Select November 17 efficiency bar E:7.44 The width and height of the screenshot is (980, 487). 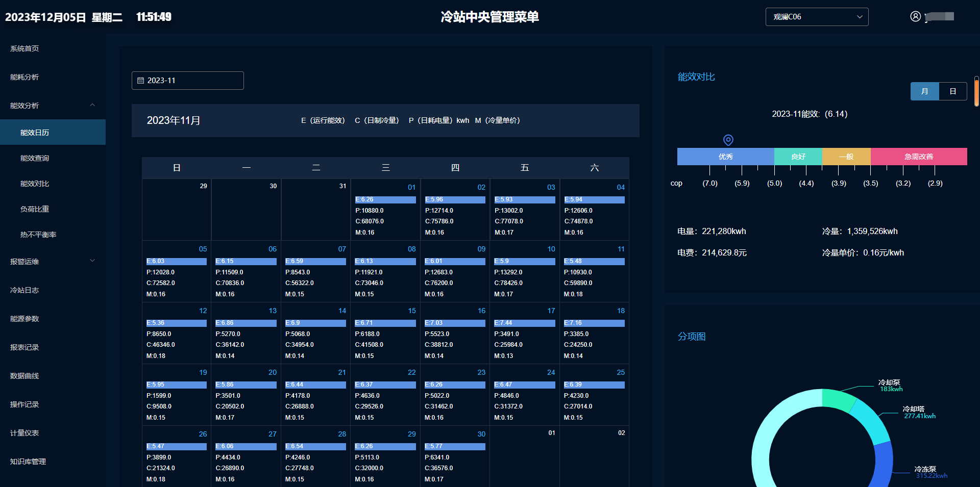524,323
